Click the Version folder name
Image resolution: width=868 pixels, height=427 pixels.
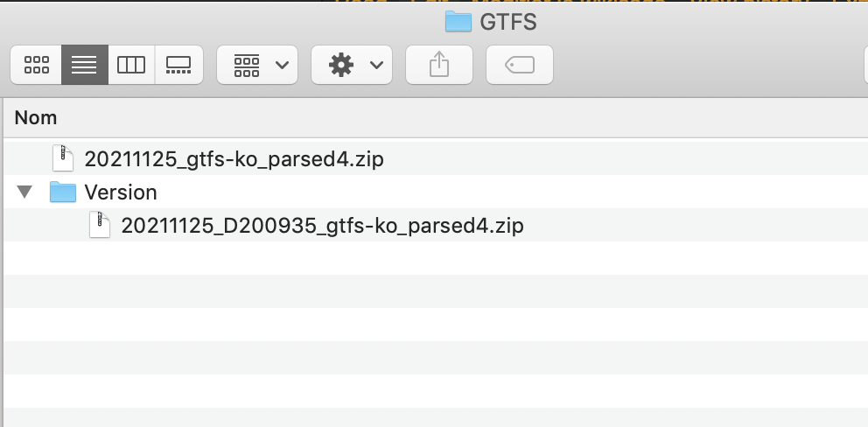pyautogui.click(x=121, y=192)
